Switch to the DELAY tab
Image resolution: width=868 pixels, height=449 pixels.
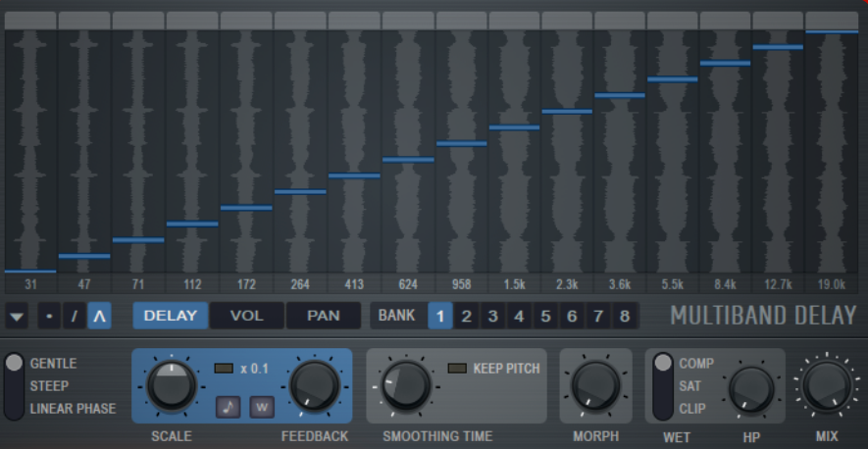pyautogui.click(x=171, y=316)
